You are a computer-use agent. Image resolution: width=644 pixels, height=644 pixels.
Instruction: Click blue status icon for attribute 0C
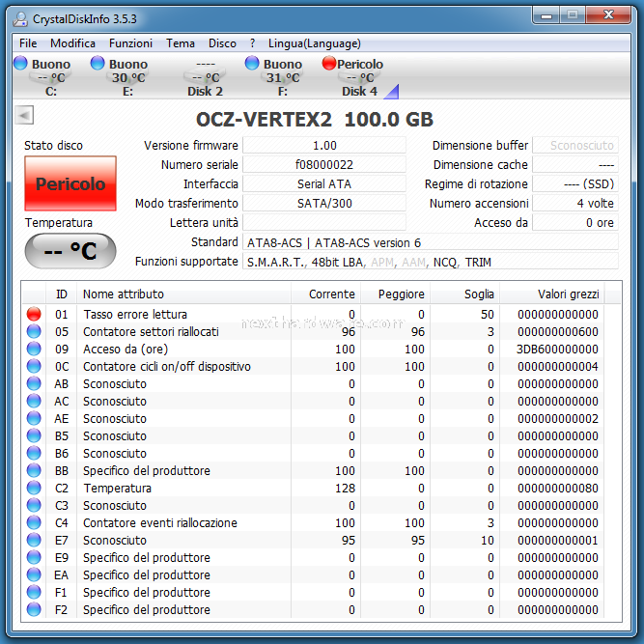pos(34,366)
